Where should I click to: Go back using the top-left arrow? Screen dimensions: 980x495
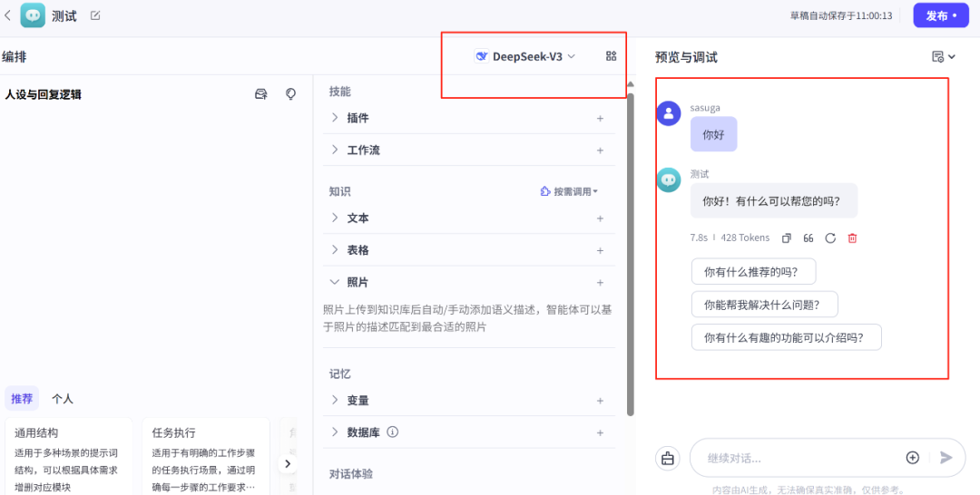point(7,15)
